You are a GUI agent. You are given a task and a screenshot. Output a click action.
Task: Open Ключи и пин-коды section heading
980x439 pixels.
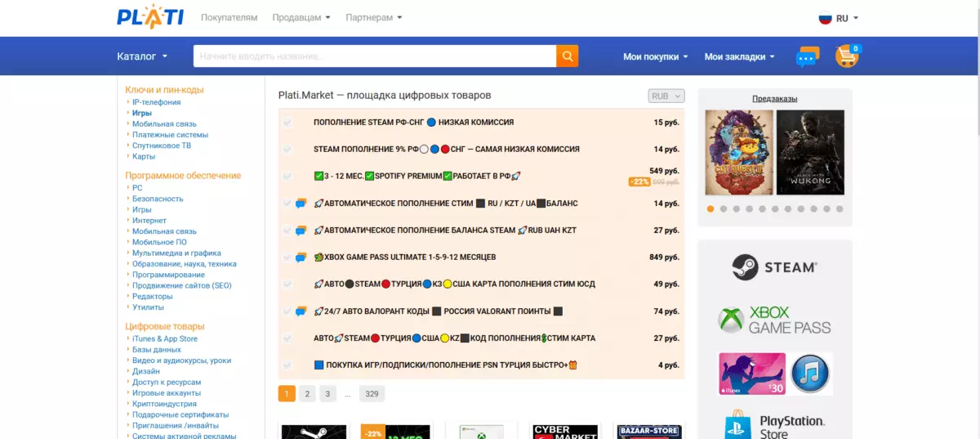click(x=164, y=90)
